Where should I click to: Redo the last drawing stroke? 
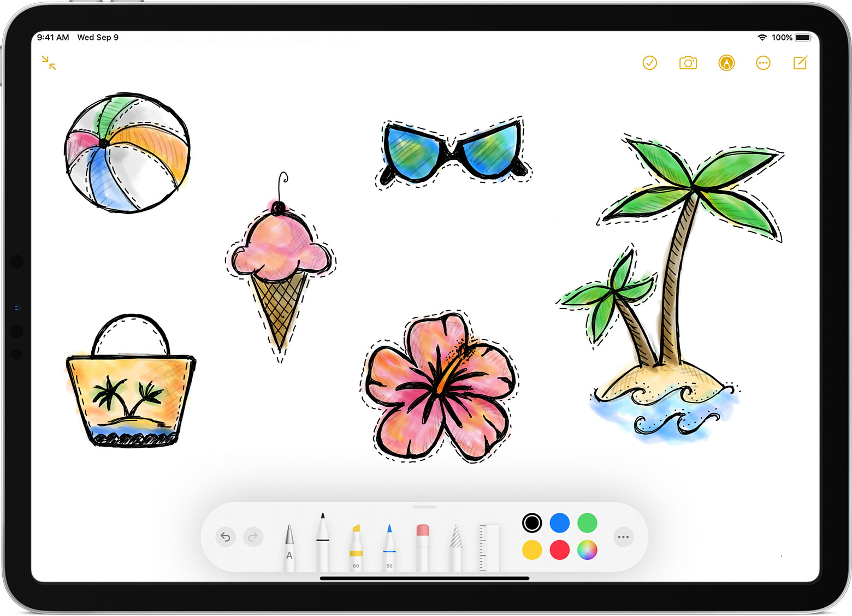[253, 537]
